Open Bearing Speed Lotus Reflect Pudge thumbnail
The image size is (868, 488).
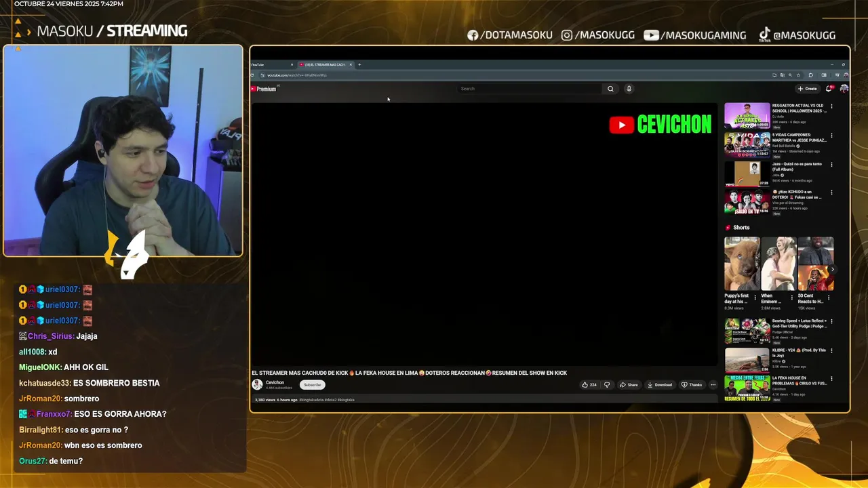click(747, 331)
